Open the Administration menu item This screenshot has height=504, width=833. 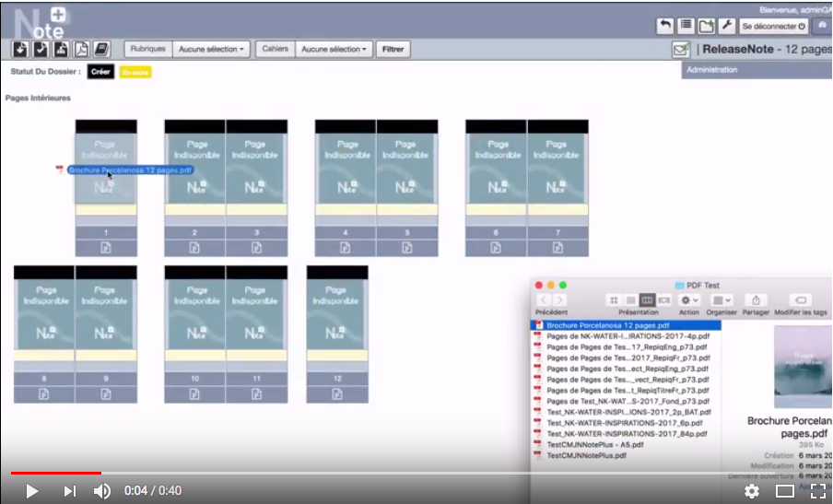coord(711,69)
